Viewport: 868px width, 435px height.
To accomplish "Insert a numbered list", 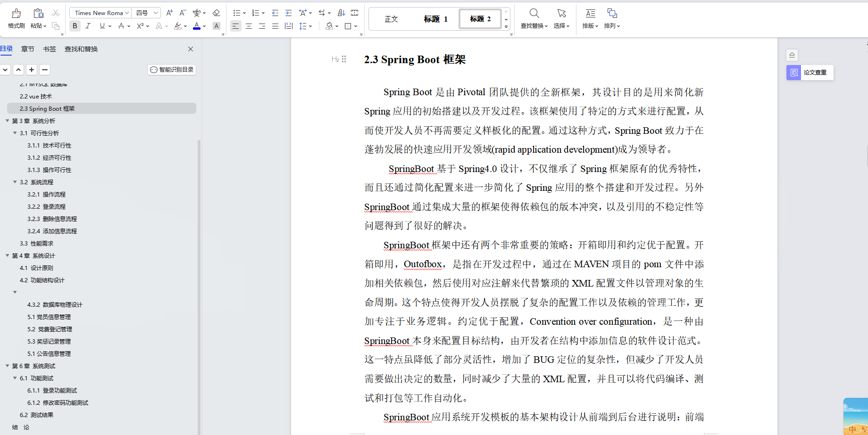I will coord(256,13).
